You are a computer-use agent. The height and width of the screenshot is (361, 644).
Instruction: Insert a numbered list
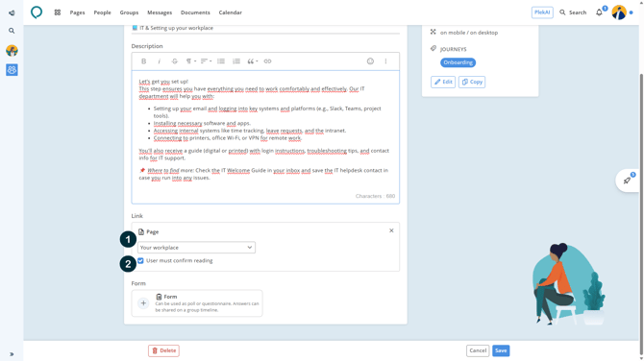point(236,61)
